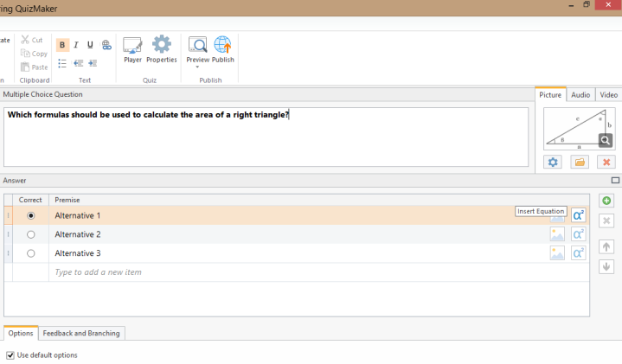Increase text indent
Image resolution: width=622 pixels, height=364 pixels.
[x=93, y=63]
